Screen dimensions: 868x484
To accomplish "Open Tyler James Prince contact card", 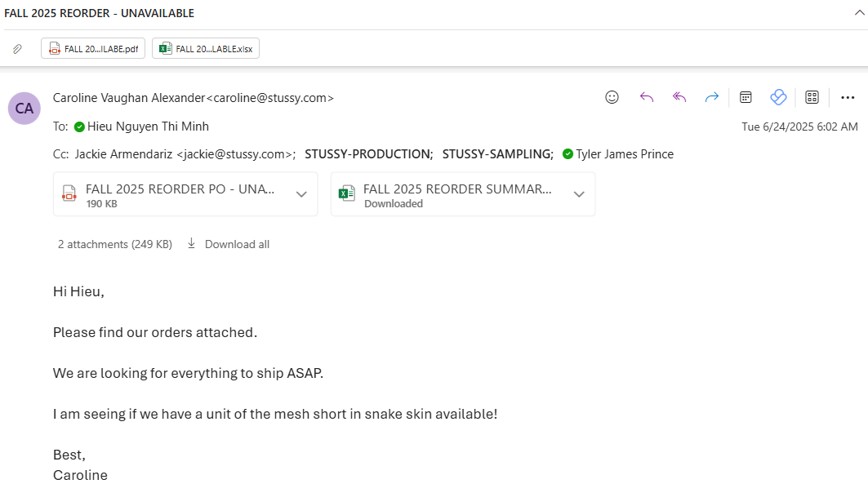I will [624, 153].
